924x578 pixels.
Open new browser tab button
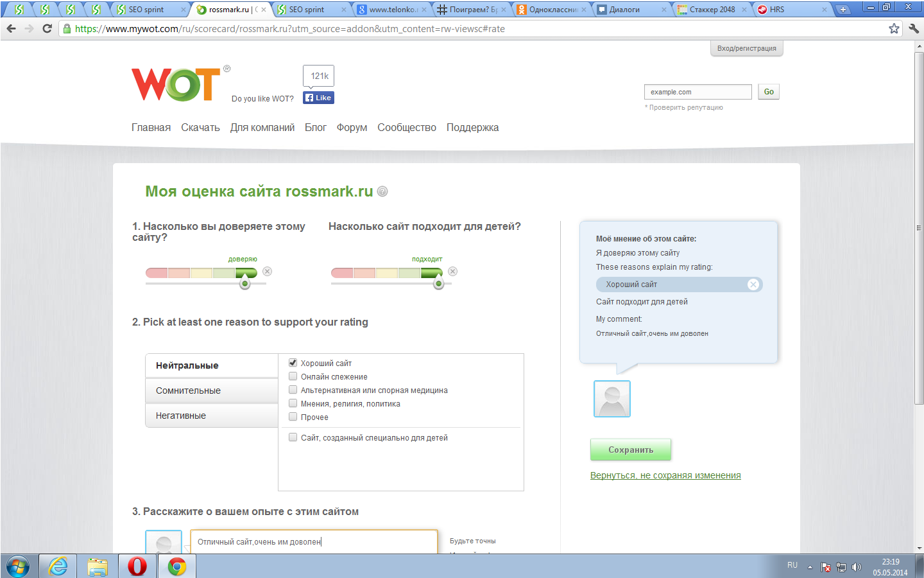pyautogui.click(x=843, y=10)
